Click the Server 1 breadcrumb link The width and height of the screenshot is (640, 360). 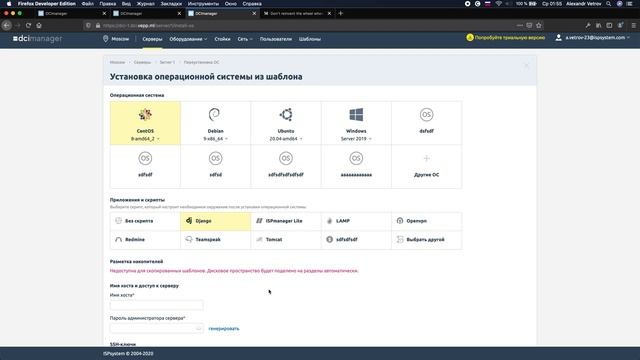pos(167,62)
